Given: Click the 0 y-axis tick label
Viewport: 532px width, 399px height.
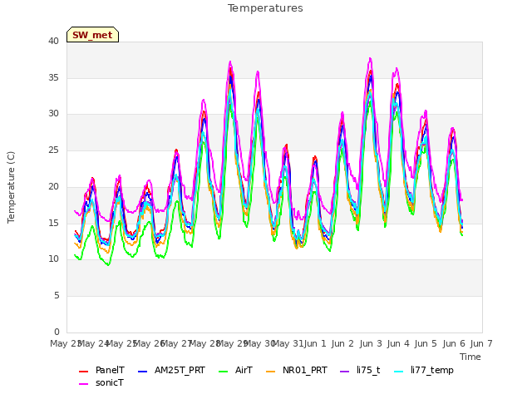Looking at the screenshot, I should pos(57,332).
